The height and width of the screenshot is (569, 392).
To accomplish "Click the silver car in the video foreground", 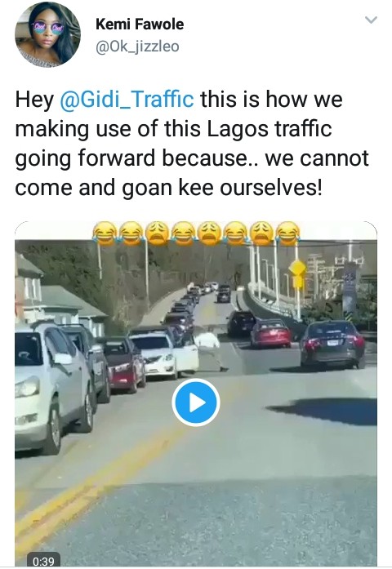I will point(51,386).
